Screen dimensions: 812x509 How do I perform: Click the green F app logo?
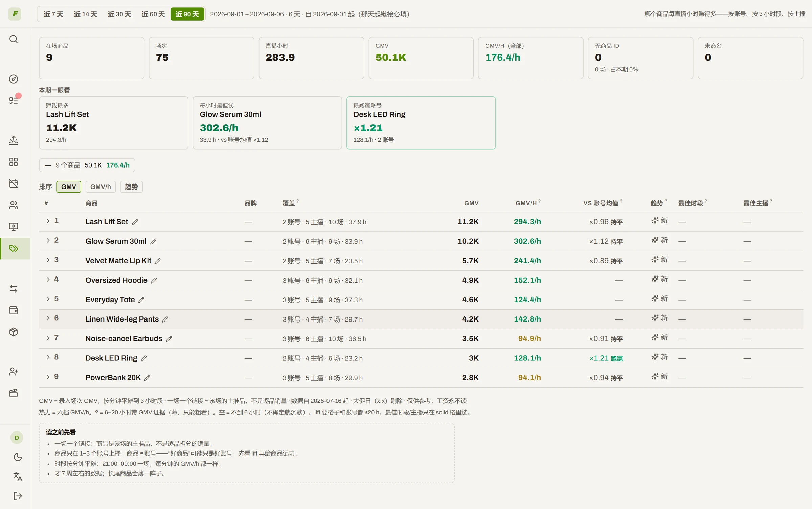point(15,14)
